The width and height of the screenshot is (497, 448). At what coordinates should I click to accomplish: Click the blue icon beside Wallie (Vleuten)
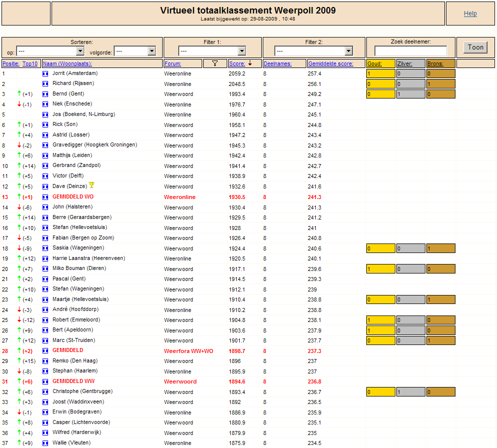coord(46,443)
